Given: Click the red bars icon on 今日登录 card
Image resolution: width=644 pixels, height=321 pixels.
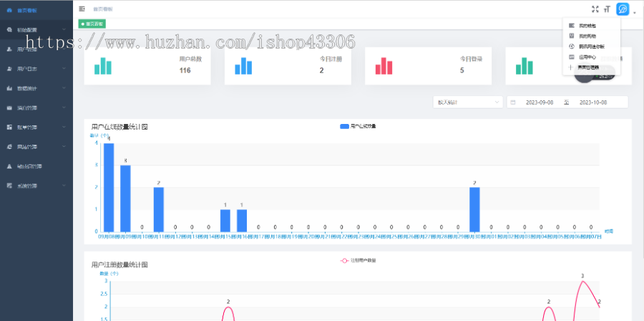Looking at the screenshot, I should click(x=384, y=66).
